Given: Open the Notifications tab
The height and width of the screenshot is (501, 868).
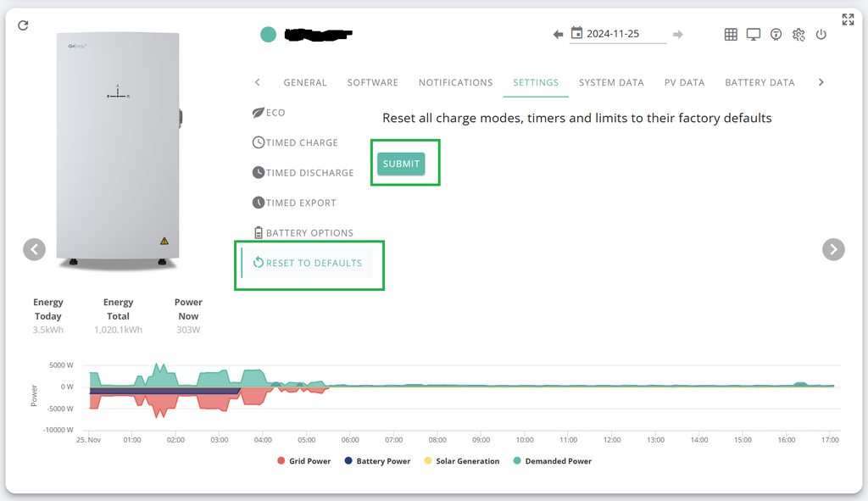Looking at the screenshot, I should 455,83.
